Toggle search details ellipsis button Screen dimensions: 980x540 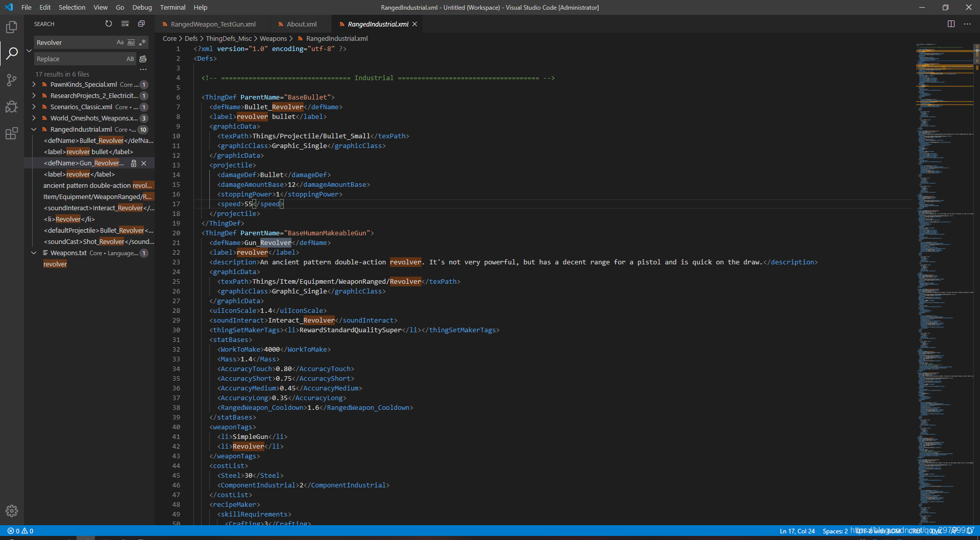pos(143,69)
